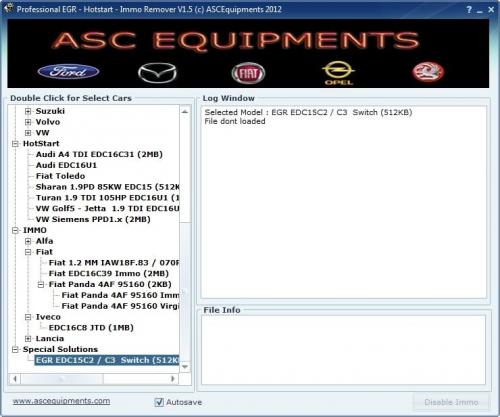Screen dimensions: 500x417
Task: Expand the Suzuki tree node
Action: pyautogui.click(x=28, y=111)
